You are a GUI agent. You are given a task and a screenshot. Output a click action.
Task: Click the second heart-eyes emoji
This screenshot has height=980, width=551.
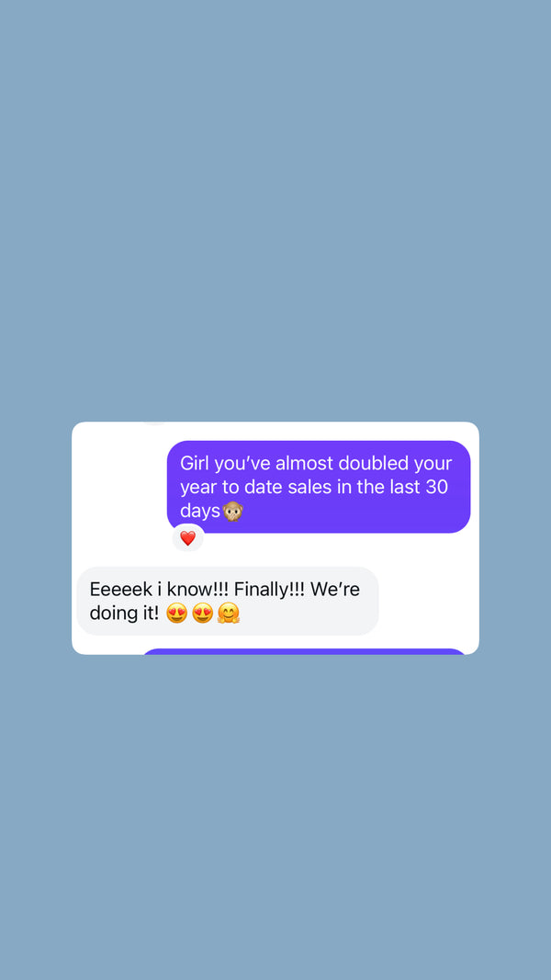pyautogui.click(x=203, y=614)
